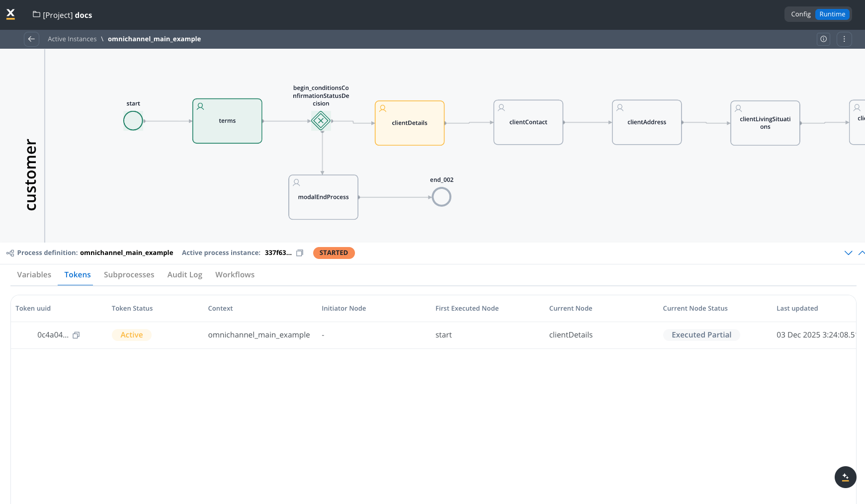Click the back arrow button
This screenshot has width=865, height=504.
[x=31, y=39]
